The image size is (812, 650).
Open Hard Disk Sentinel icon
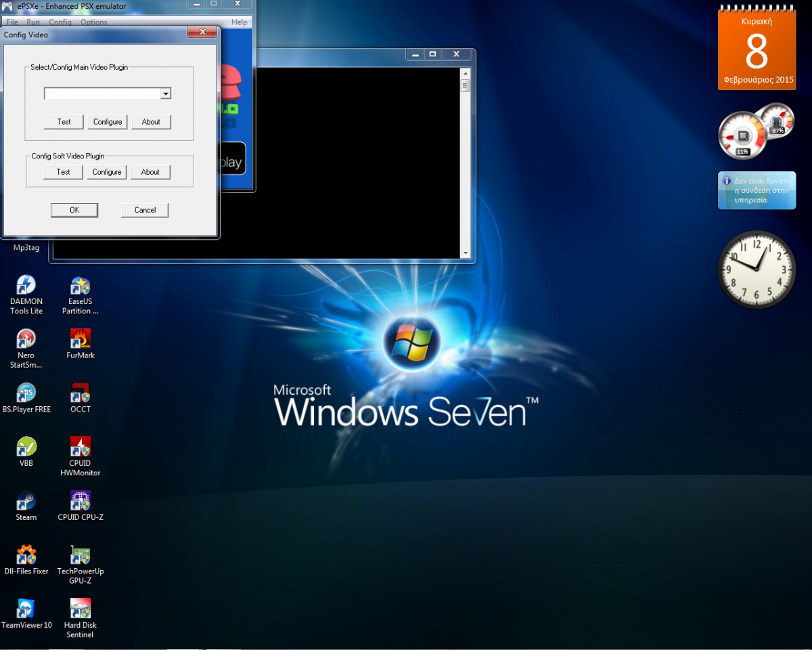click(x=80, y=618)
